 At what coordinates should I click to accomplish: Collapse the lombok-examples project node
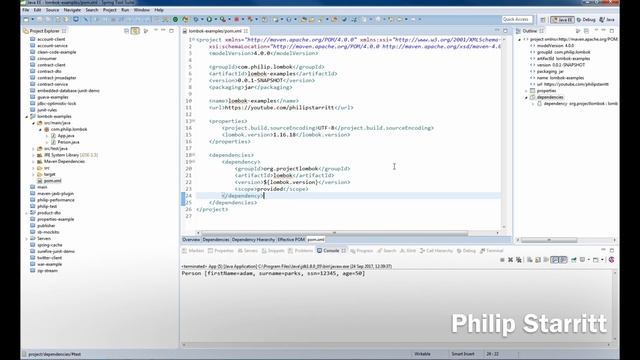pos(27,117)
